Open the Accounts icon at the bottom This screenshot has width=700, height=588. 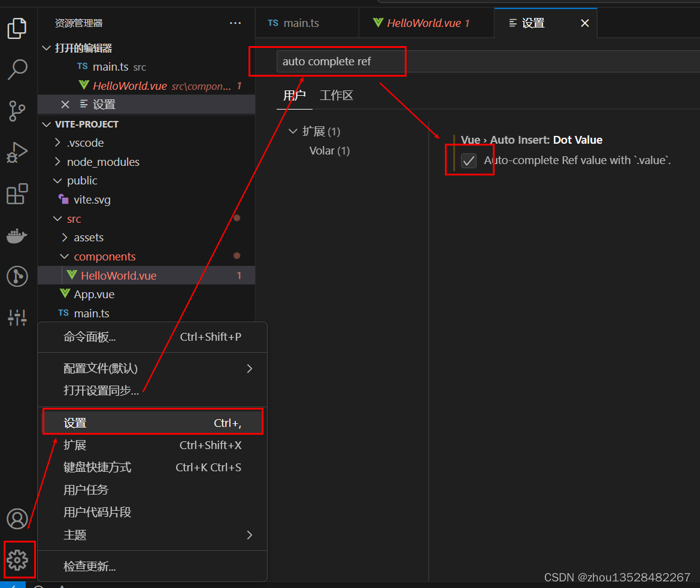[x=17, y=519]
